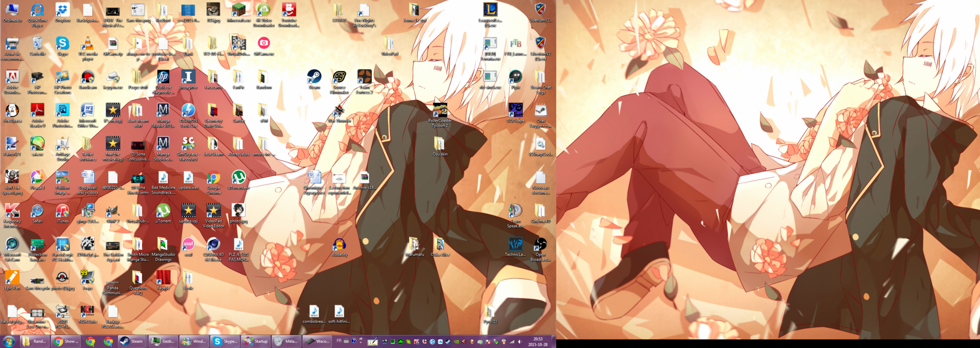Screen dimensions: 980x348
Task: Open the Team Fortress 2 shortcut
Action: (364, 78)
